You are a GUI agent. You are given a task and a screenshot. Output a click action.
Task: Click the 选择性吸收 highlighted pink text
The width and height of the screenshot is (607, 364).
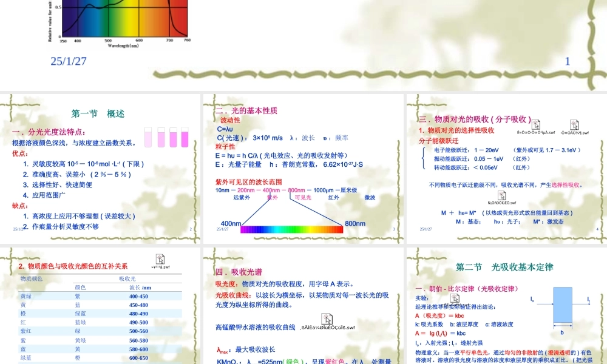(x=565, y=184)
